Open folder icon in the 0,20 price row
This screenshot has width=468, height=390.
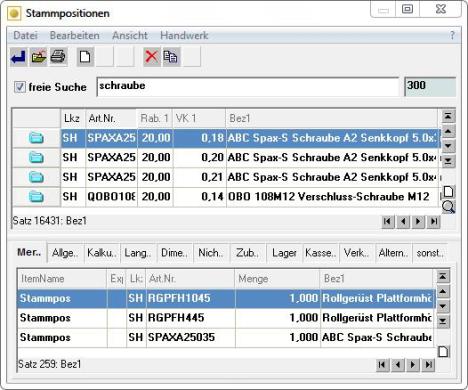point(36,157)
